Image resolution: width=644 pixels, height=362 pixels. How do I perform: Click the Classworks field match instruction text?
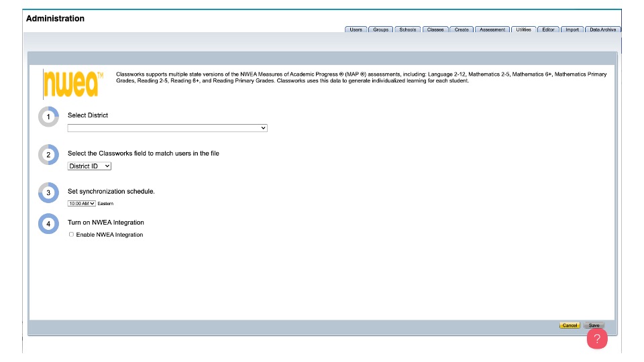(x=144, y=154)
